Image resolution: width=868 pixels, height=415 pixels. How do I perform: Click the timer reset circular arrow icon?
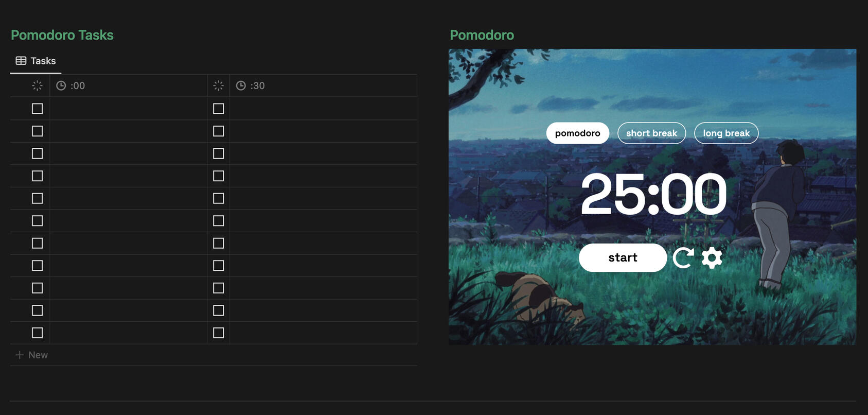[683, 257]
